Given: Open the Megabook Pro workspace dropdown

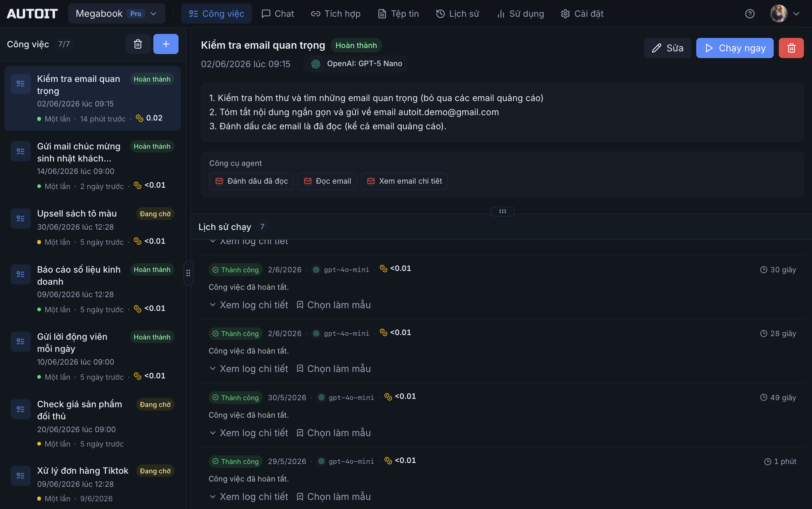Looking at the screenshot, I should point(116,14).
